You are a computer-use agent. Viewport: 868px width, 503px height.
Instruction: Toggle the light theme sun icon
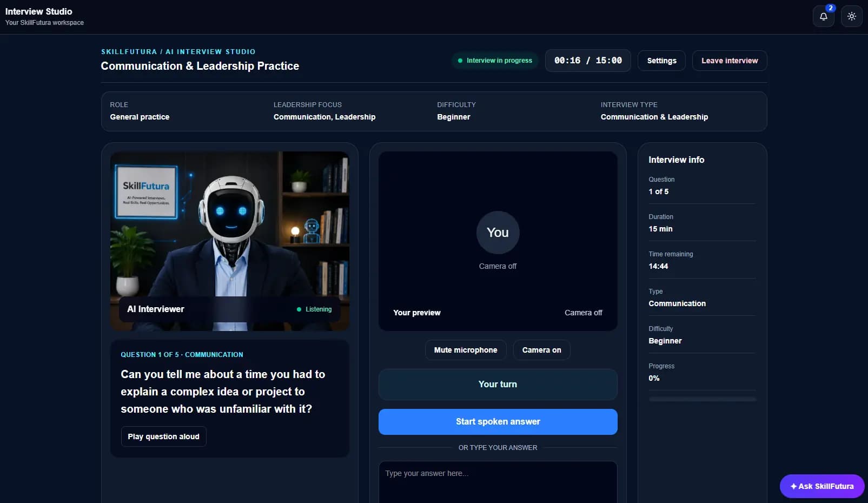(x=851, y=16)
